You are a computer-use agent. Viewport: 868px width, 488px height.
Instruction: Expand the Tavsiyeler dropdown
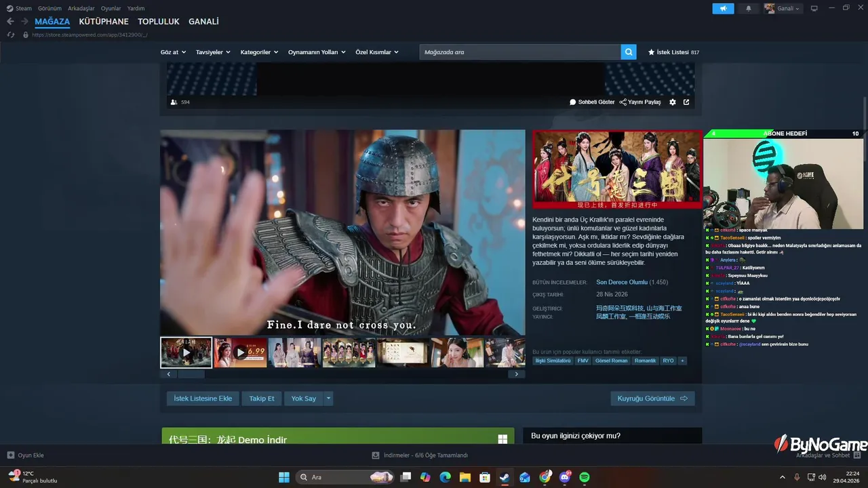[213, 52]
